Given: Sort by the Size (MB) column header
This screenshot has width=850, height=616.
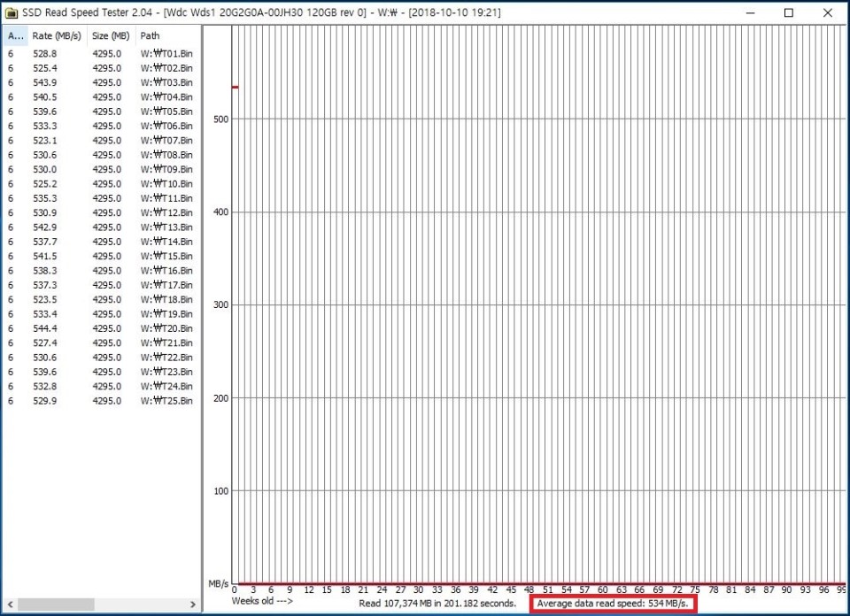Looking at the screenshot, I should (x=111, y=35).
